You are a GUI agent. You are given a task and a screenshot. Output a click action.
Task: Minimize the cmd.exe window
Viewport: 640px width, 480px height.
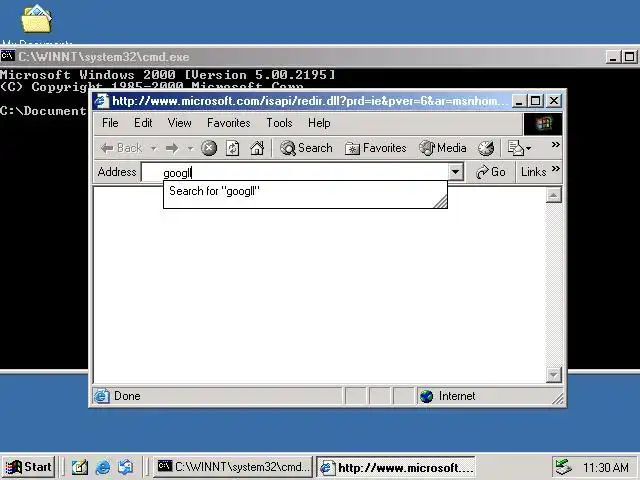(612, 57)
